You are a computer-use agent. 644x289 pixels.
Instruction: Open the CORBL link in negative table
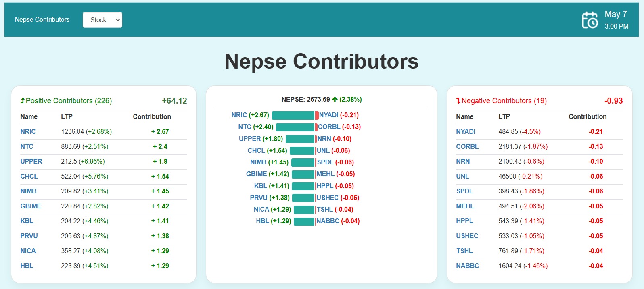pos(467,147)
